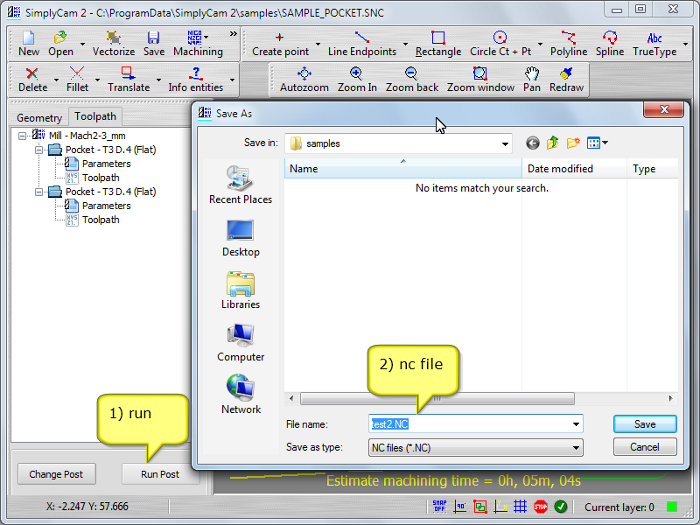This screenshot has width=700, height=525.
Task: Click the Zoom window icon
Action: pos(480,79)
